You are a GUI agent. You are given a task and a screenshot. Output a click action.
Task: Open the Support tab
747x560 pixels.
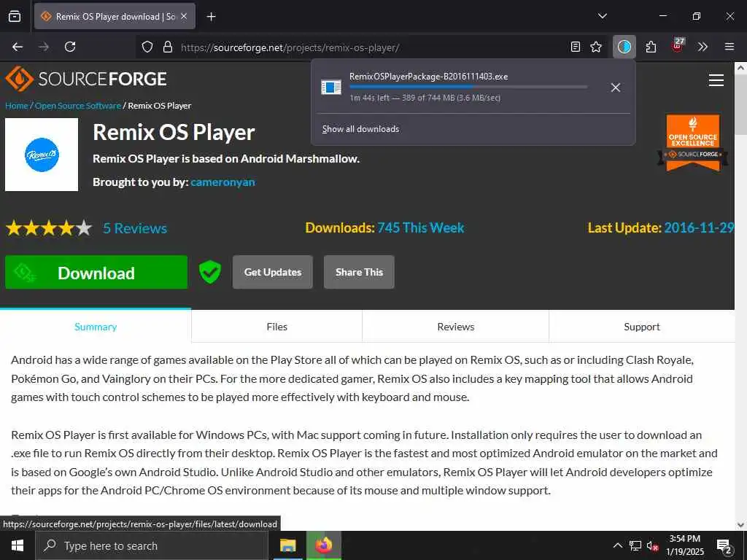pos(642,327)
